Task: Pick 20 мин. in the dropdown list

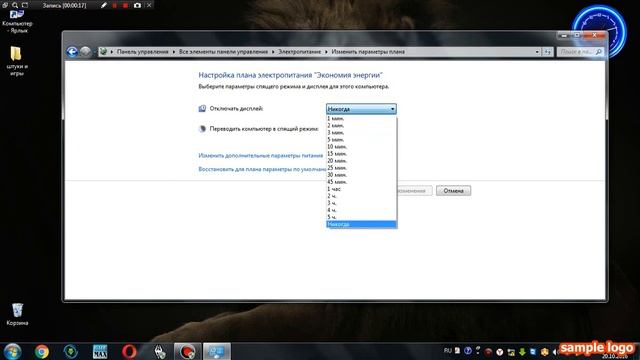Action: click(361, 161)
